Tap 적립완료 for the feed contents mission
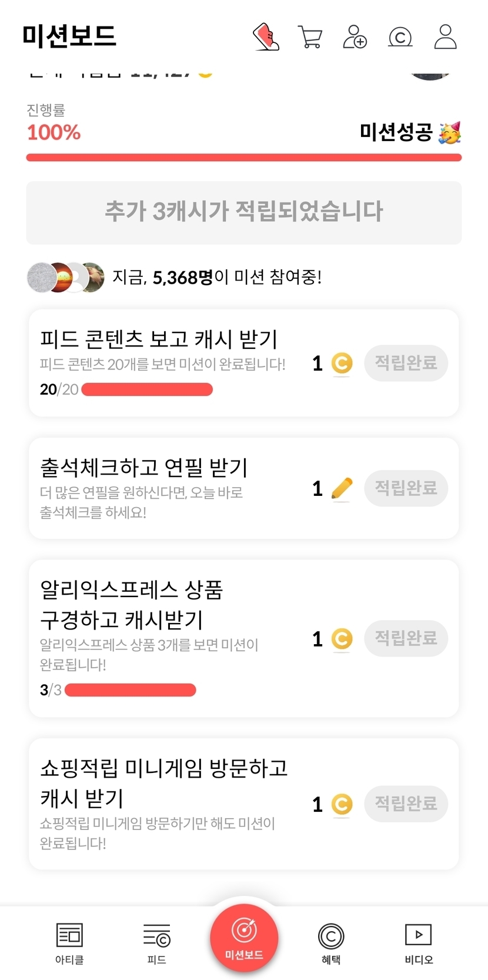 (x=406, y=363)
